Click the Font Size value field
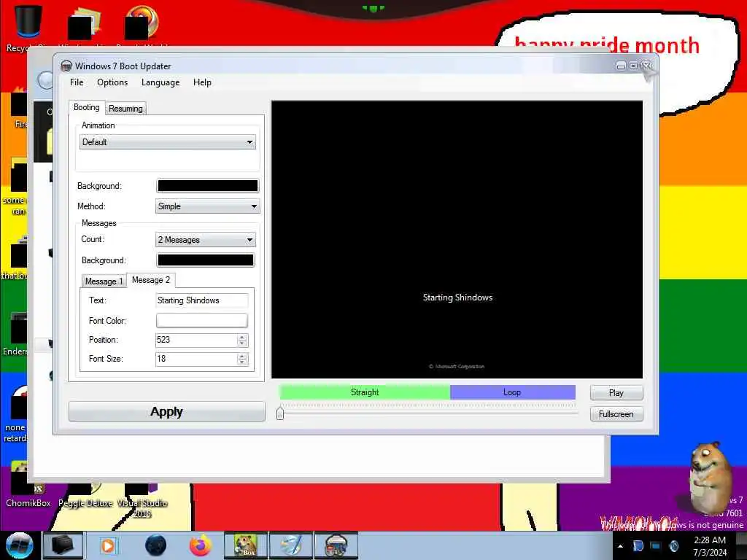The image size is (747, 560). [196, 359]
